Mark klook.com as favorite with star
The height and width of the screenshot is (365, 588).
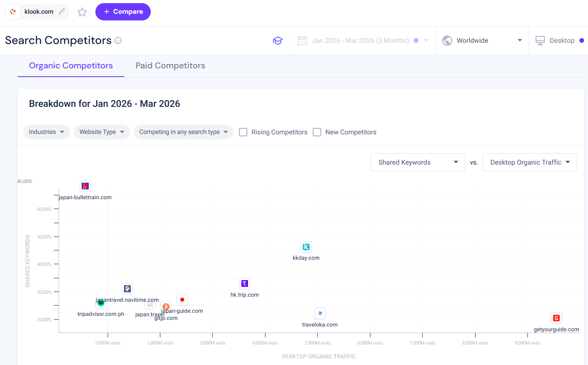coord(82,12)
